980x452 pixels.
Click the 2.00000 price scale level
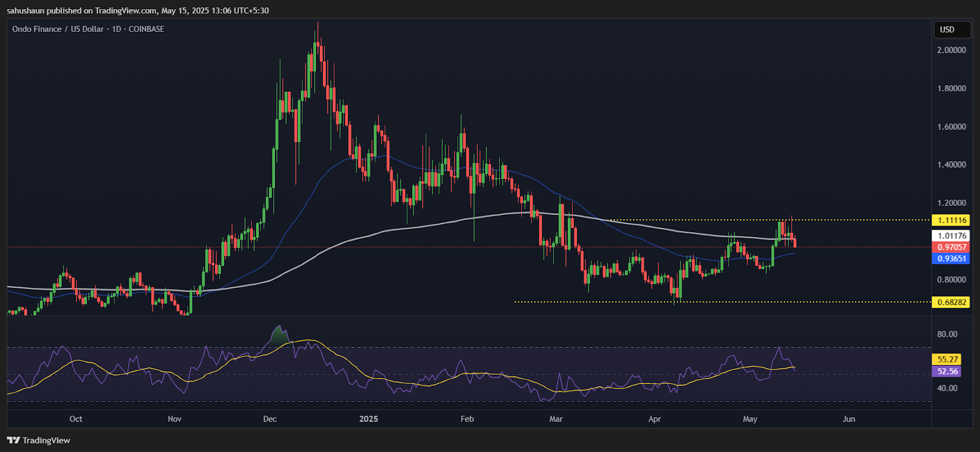951,50
